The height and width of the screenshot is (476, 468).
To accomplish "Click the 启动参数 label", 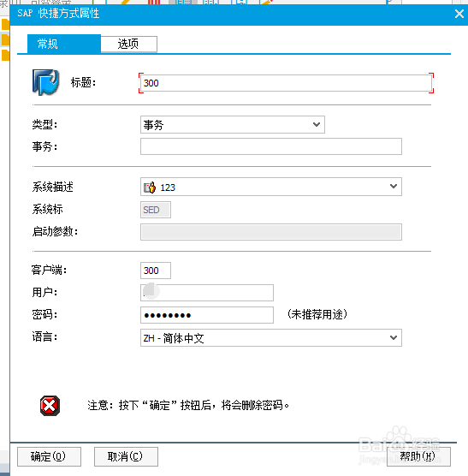I will tap(56, 232).
